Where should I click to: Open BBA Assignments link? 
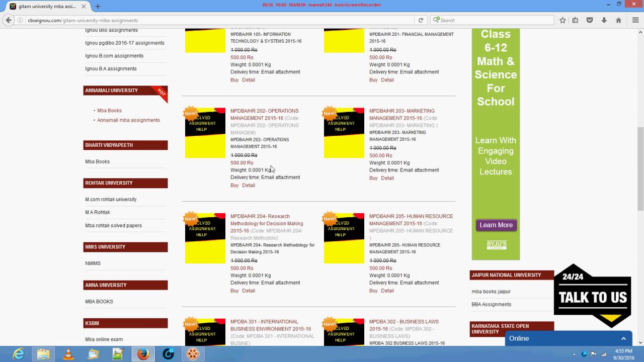coord(491,305)
